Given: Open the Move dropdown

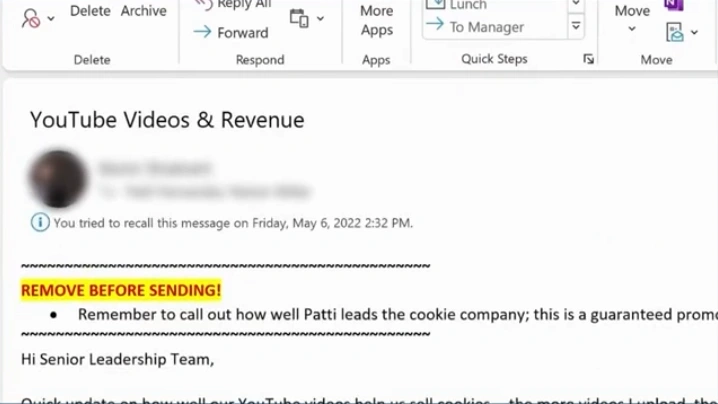Looking at the screenshot, I should [x=632, y=18].
